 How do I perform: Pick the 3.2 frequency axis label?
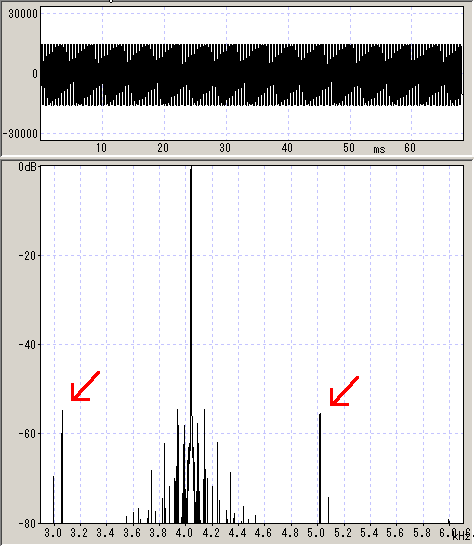coord(79,533)
